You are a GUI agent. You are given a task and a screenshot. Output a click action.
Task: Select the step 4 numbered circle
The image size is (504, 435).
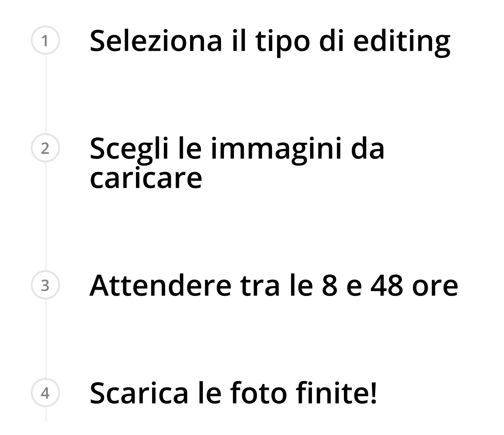click(x=45, y=392)
